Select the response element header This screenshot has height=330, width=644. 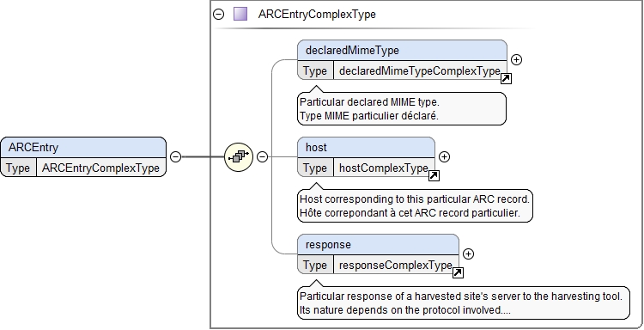coord(379,245)
